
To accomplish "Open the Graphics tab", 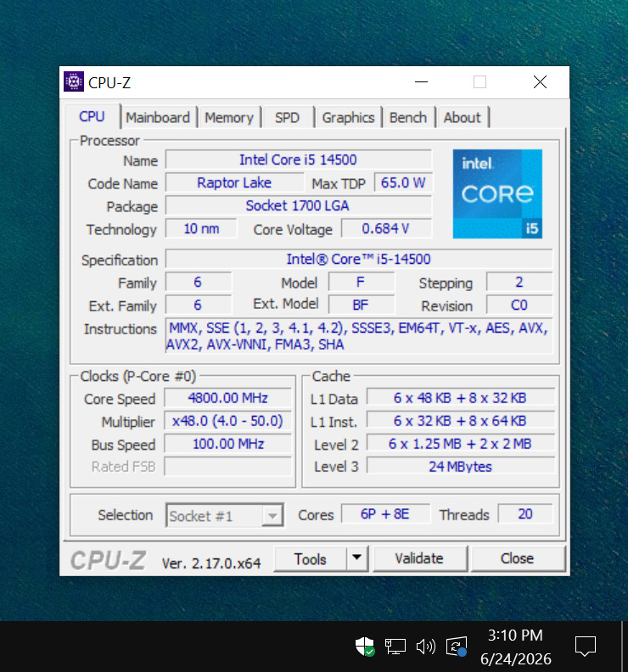I will [x=348, y=117].
